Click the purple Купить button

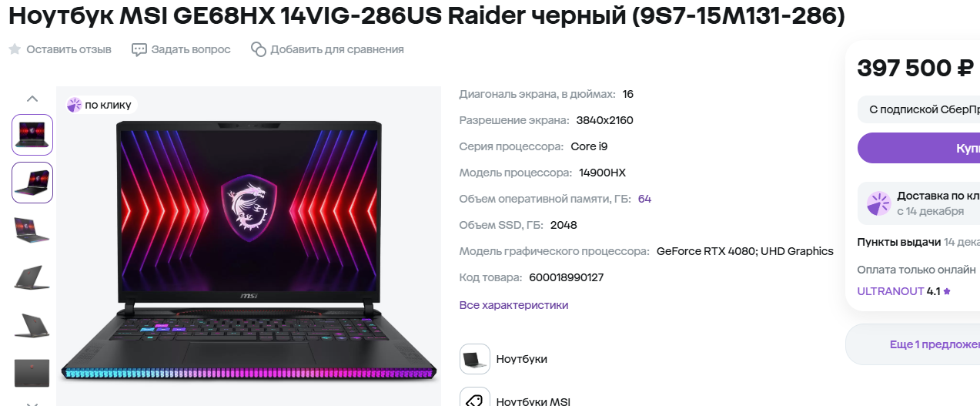[x=919, y=148]
